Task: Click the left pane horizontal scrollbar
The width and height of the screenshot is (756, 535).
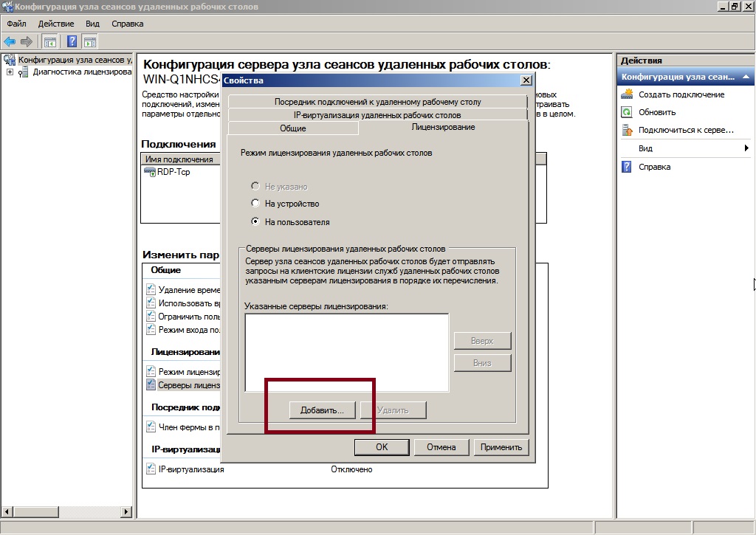Action: (x=66, y=511)
